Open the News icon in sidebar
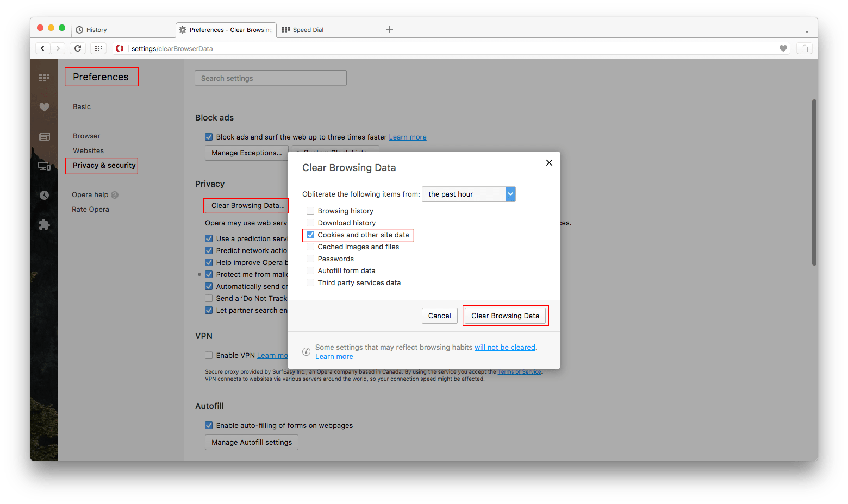 (x=44, y=136)
